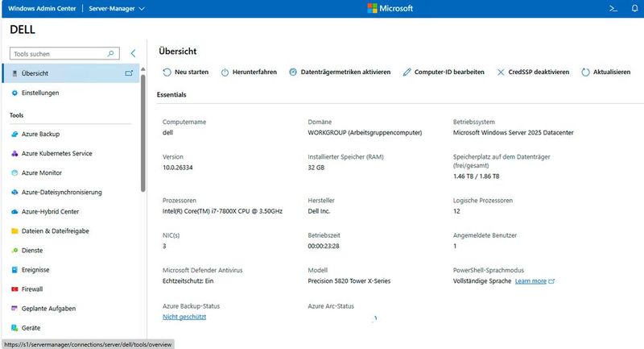Click the pencil icon for Computer-ID
644x349 pixels.
click(x=407, y=72)
